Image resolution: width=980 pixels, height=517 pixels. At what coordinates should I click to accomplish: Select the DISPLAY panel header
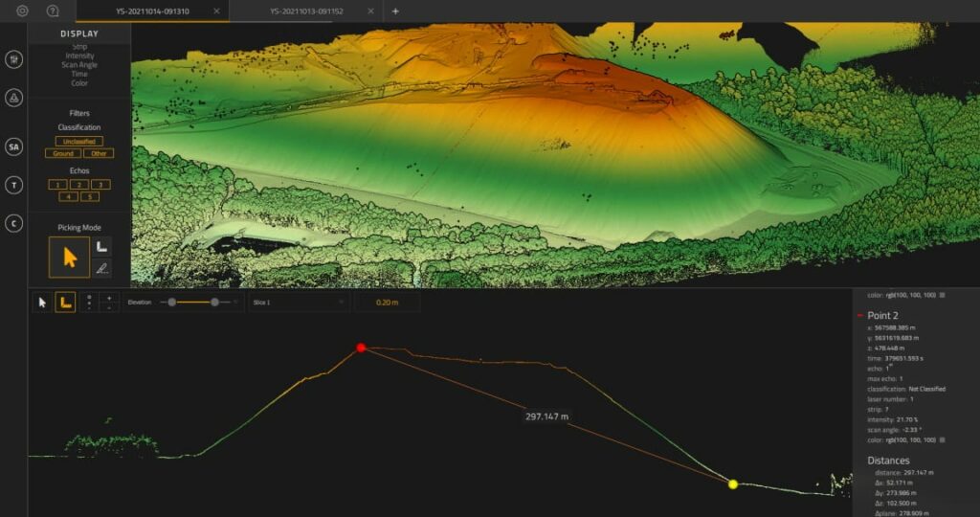pyautogui.click(x=79, y=34)
